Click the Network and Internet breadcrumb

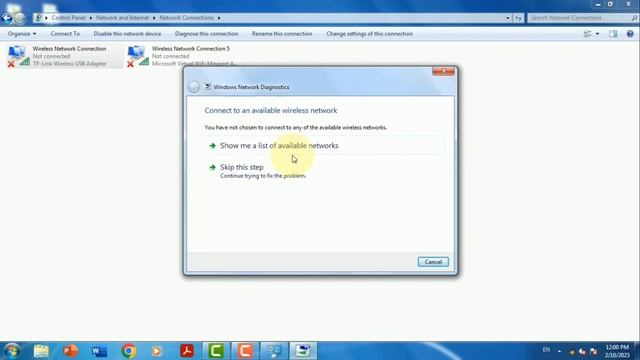pyautogui.click(x=122, y=18)
